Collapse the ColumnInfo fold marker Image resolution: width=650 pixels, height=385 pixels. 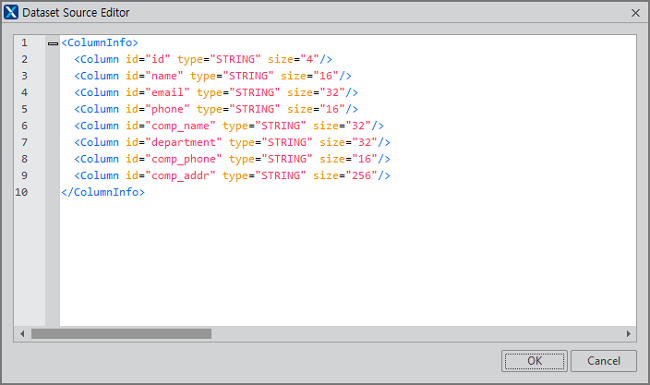pyautogui.click(x=53, y=43)
